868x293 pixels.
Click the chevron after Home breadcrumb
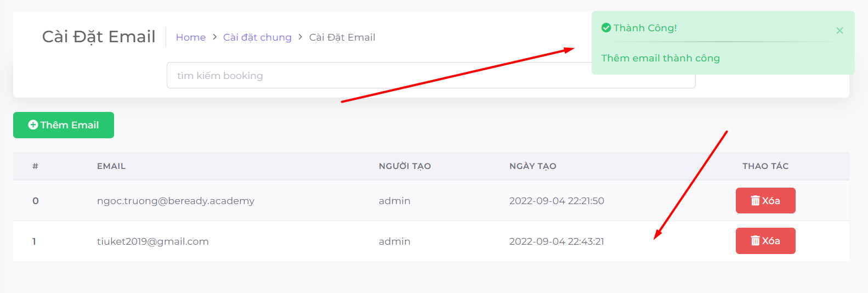tap(215, 37)
